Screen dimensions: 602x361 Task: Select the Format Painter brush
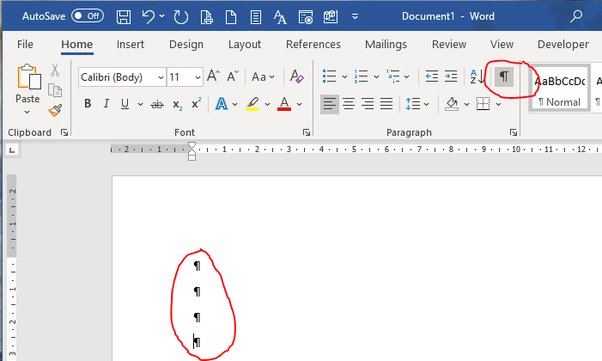tap(55, 110)
